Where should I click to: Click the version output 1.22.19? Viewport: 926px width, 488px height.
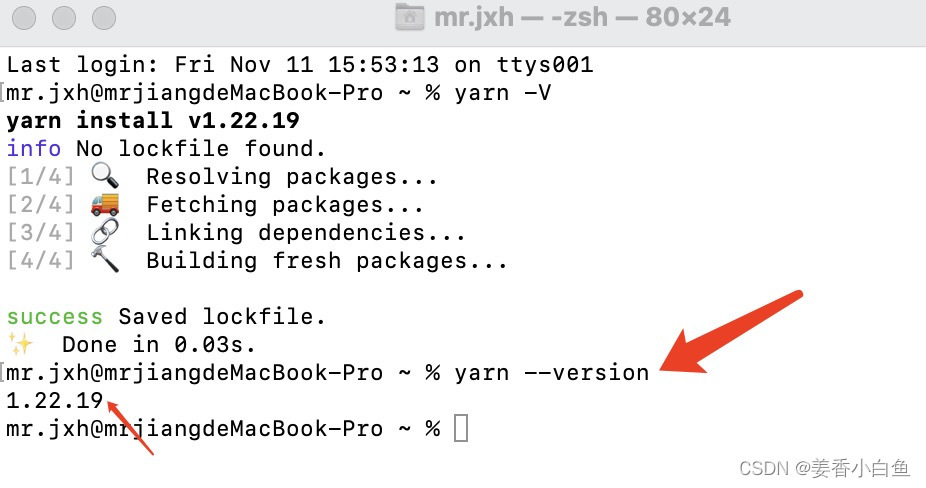tap(55, 401)
